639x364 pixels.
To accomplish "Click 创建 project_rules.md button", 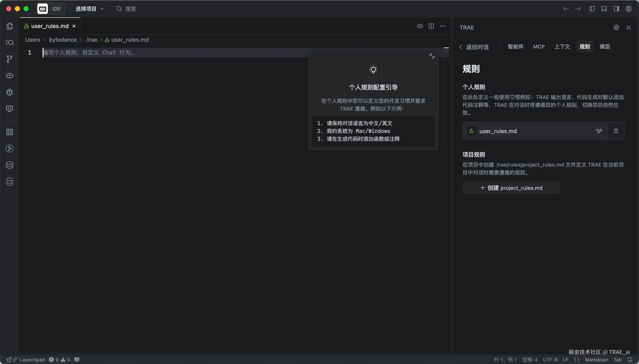I will (x=511, y=188).
